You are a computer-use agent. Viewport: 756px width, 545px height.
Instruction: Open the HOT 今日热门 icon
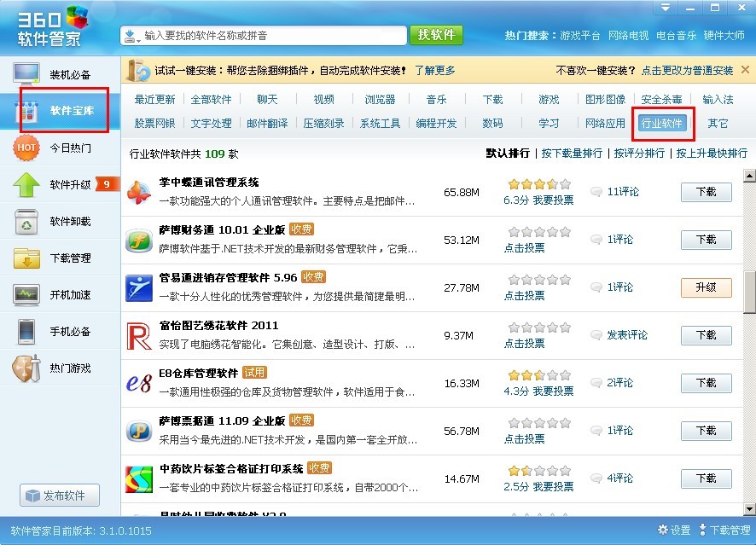coord(26,148)
